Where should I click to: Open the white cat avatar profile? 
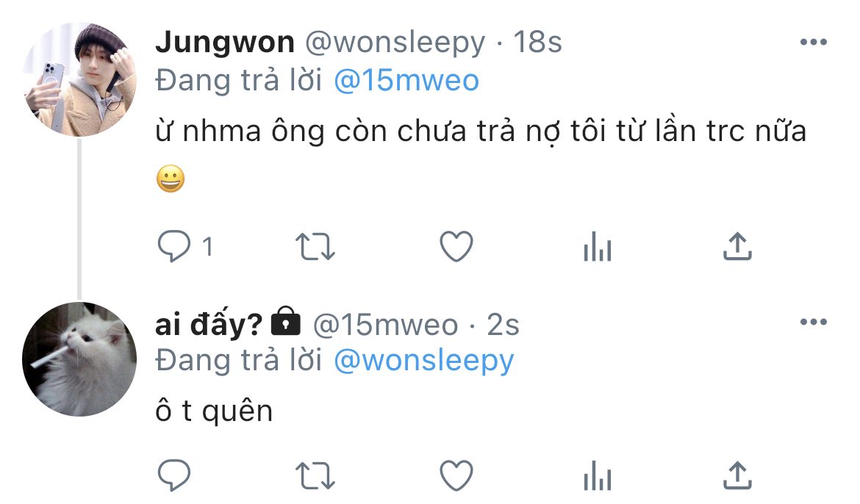coord(79,359)
